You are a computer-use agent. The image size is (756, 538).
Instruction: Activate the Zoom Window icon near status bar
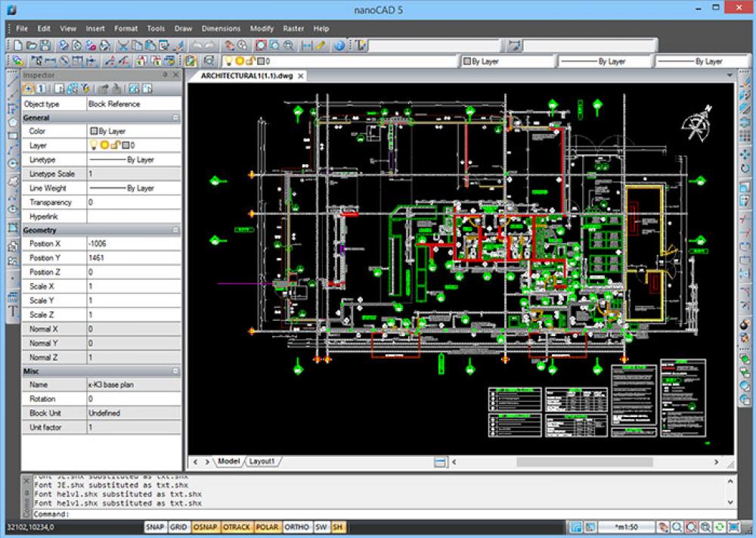pyautogui.click(x=691, y=527)
